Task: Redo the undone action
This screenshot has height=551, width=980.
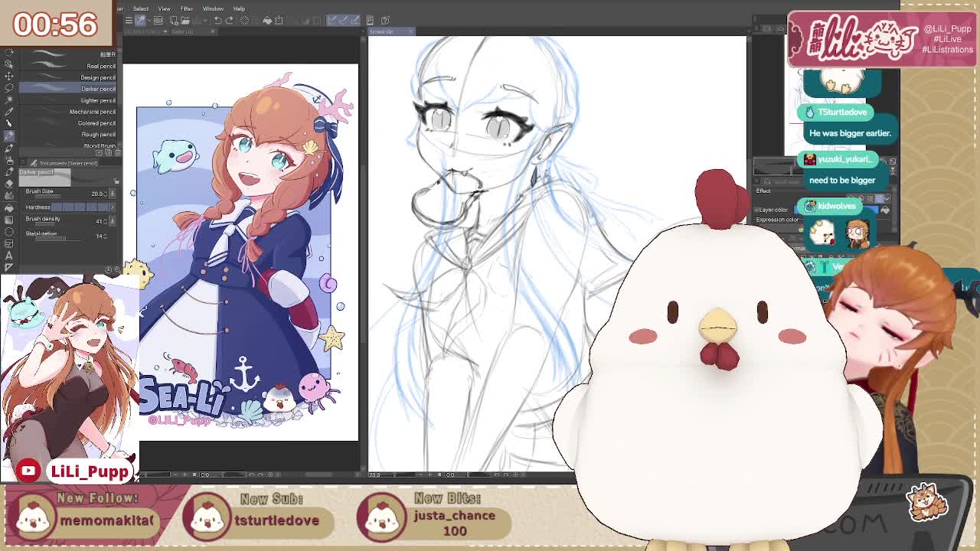Action: [x=229, y=21]
